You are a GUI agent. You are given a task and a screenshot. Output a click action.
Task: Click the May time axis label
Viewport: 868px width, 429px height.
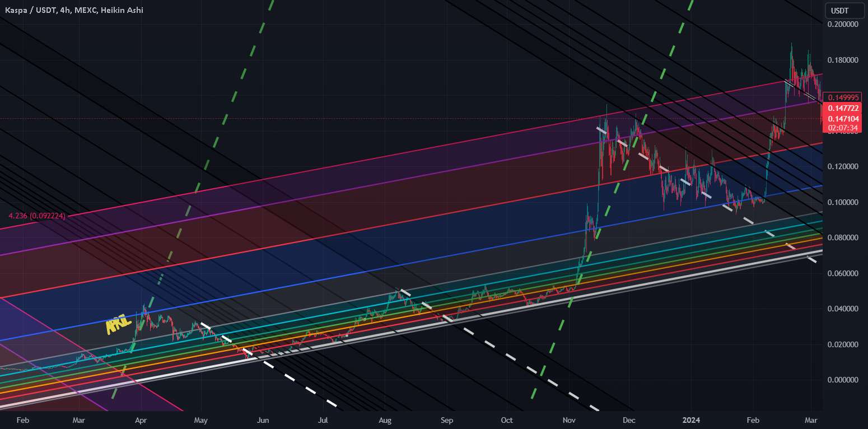tap(201, 419)
